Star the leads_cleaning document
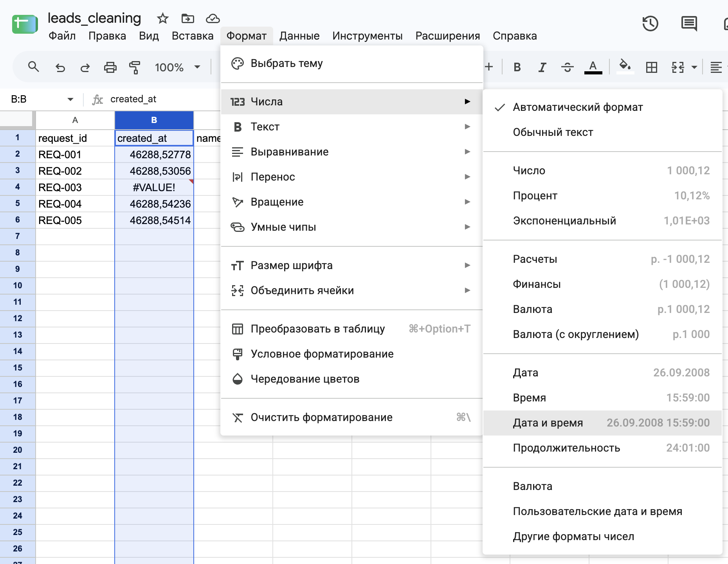728x564 pixels. point(162,18)
